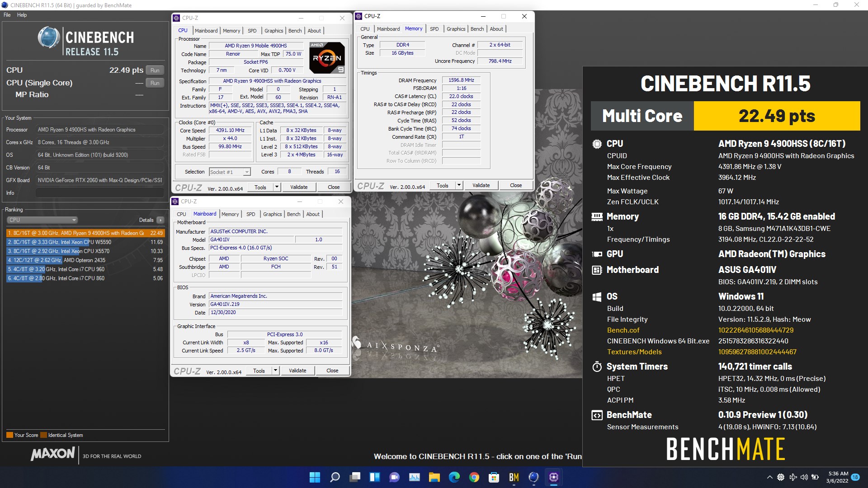Switch to Mainboard tab in top-left CPU-Z
The height and width of the screenshot is (488, 868).
point(206,31)
